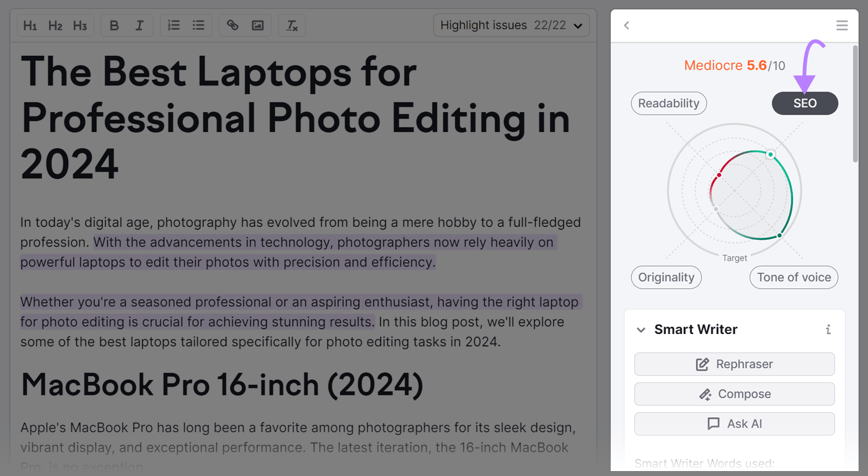Toggle bold text formatting
Screen dimensions: 868x476
pyautogui.click(x=114, y=25)
